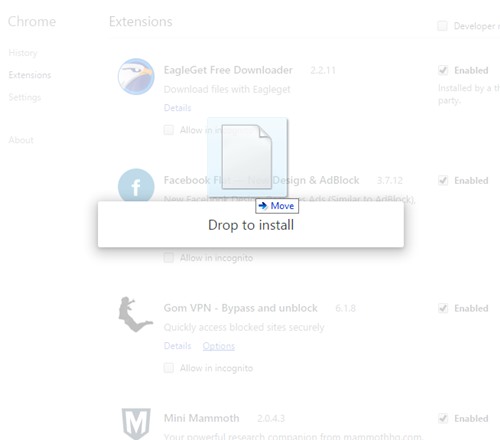The width and height of the screenshot is (500, 440).
Task: Click the Gom VPN jumping figure icon
Action: click(x=135, y=314)
